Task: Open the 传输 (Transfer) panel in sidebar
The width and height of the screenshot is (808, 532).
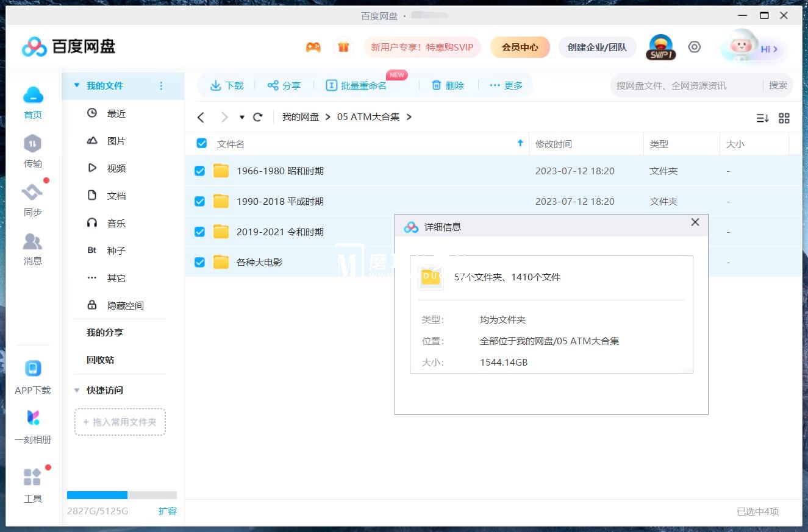Action: coord(33,151)
